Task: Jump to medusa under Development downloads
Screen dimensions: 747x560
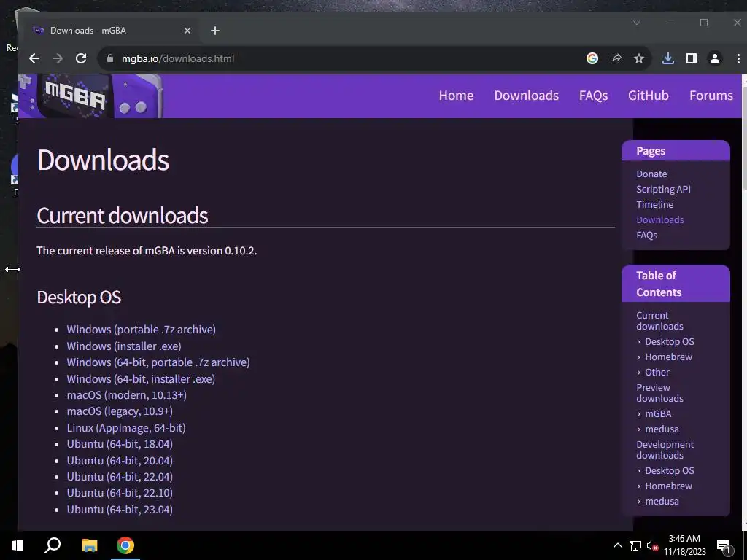Action: 662,501
